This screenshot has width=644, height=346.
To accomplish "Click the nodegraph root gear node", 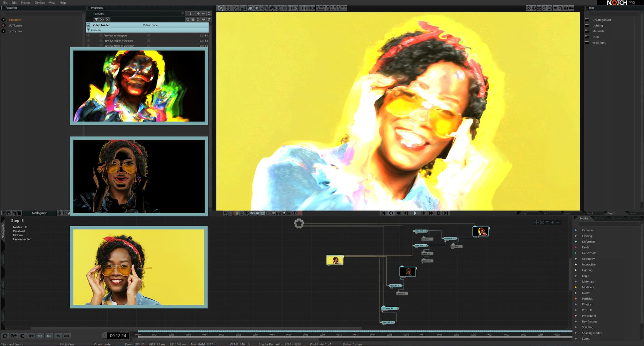I will (x=299, y=224).
